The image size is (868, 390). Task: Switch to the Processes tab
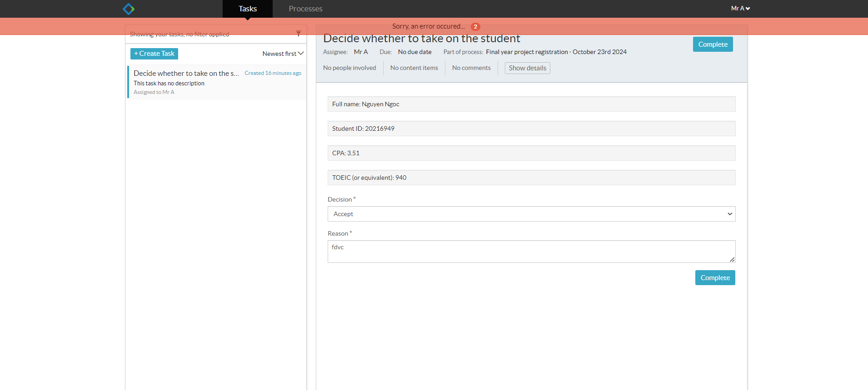[x=305, y=9]
